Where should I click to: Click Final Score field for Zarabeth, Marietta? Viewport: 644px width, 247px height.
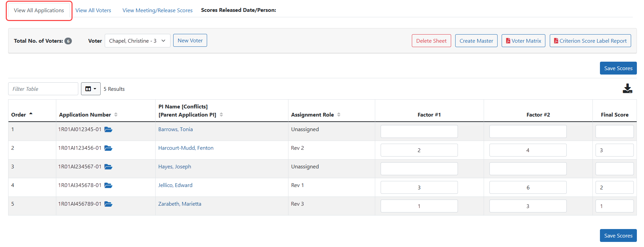pyautogui.click(x=615, y=206)
